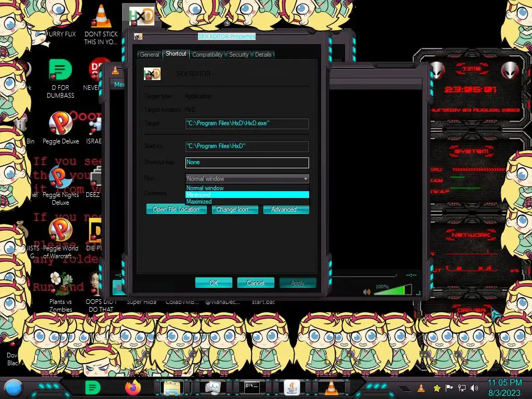Switch to VLC on the taskbar
This screenshot has width=532, height=399.
331,388
